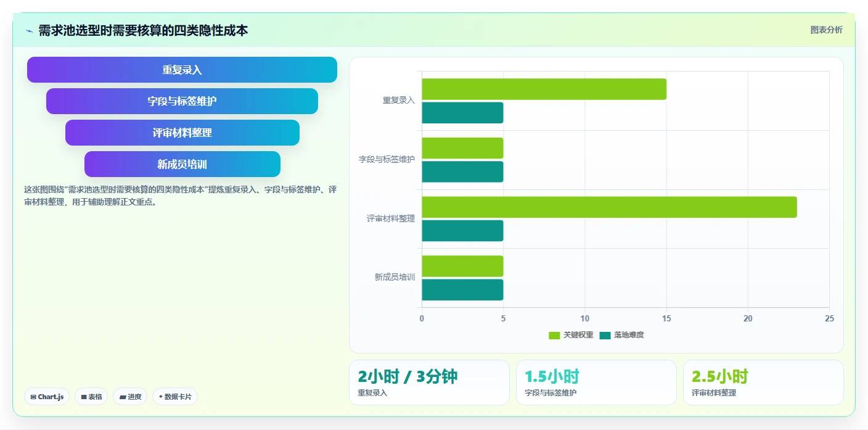This screenshot has width=868, height=430.
Task: Click the 评审材料整理 落地难度 bar
Action: click(x=463, y=231)
